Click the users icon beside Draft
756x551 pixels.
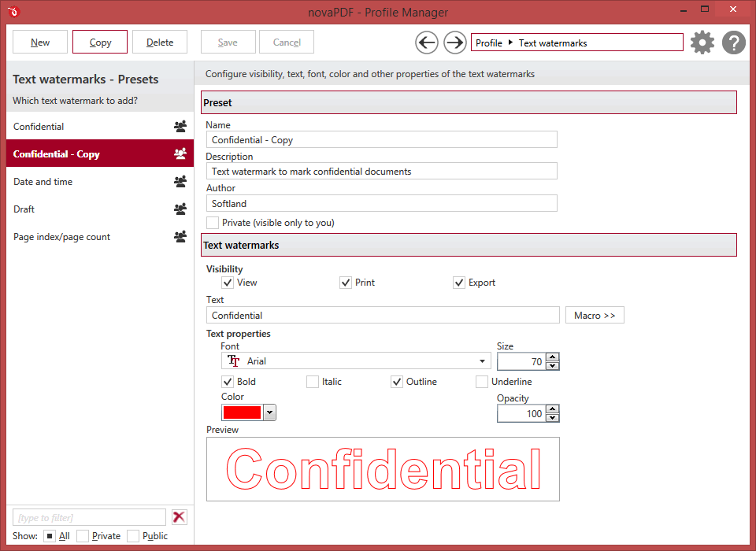pos(180,209)
